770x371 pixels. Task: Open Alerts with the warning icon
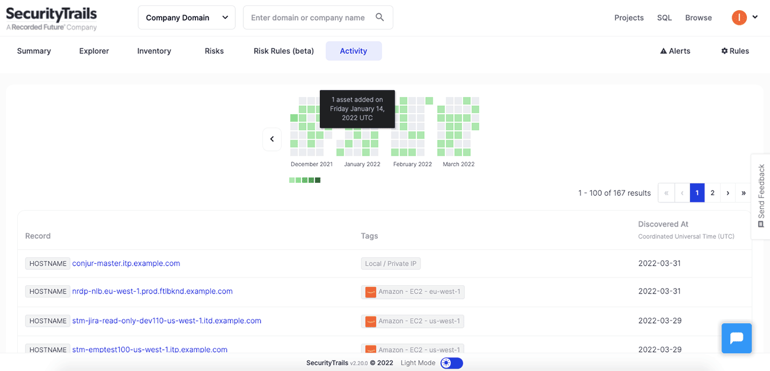point(675,51)
